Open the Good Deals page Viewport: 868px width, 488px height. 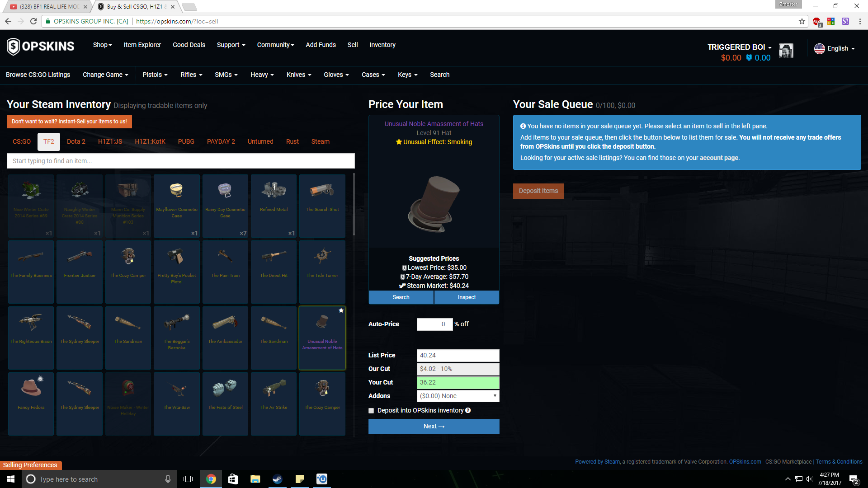tap(189, 45)
